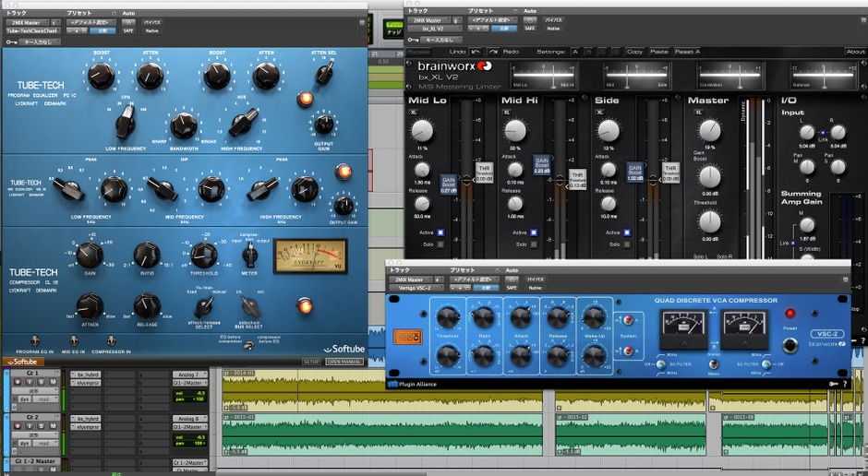Click the Undo arrow in bx_XL V2

coord(475,52)
